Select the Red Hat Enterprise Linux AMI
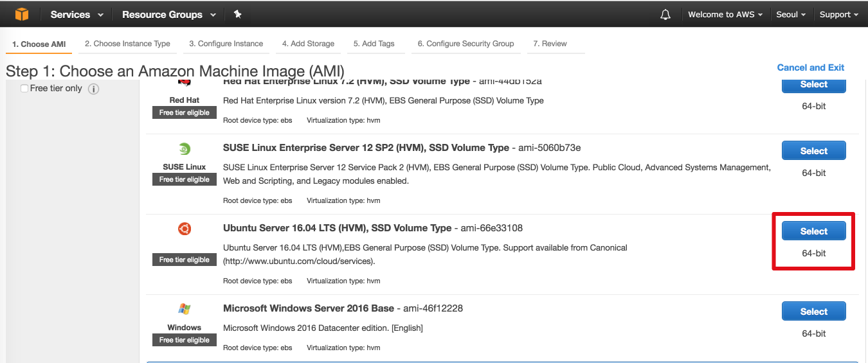This screenshot has width=868, height=363. [813, 85]
